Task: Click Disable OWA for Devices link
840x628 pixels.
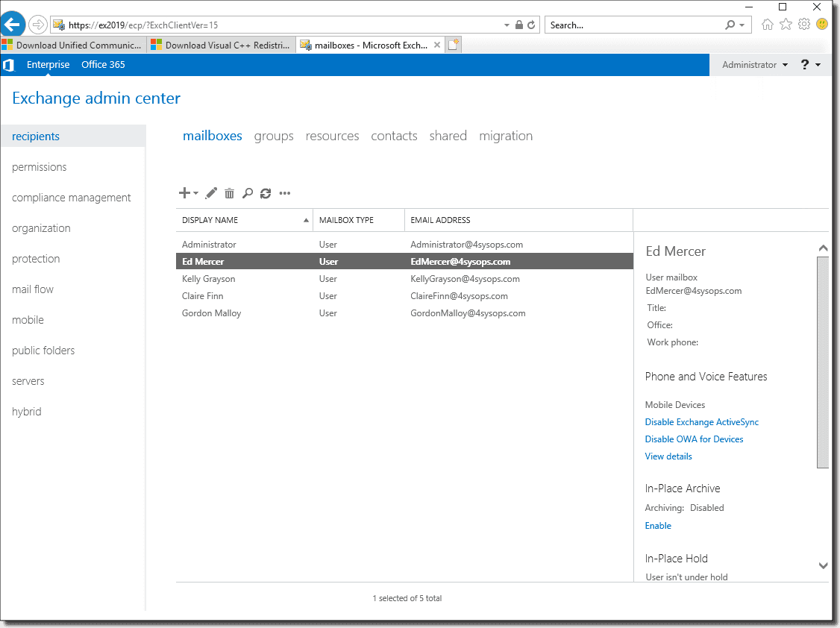Action: click(x=694, y=439)
